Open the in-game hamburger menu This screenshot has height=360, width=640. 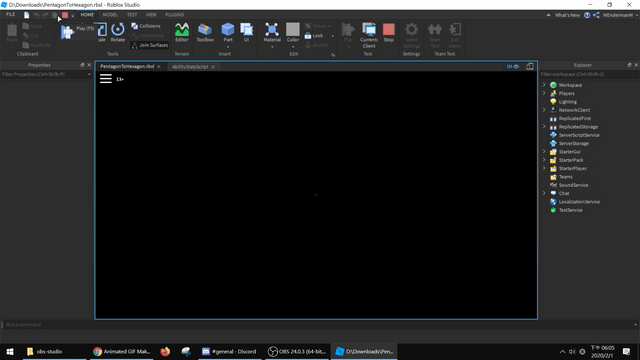106,79
